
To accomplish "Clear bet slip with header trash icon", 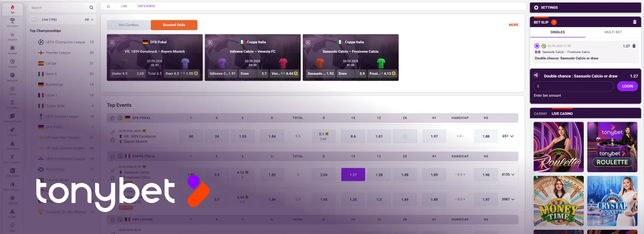I will (634, 22).
